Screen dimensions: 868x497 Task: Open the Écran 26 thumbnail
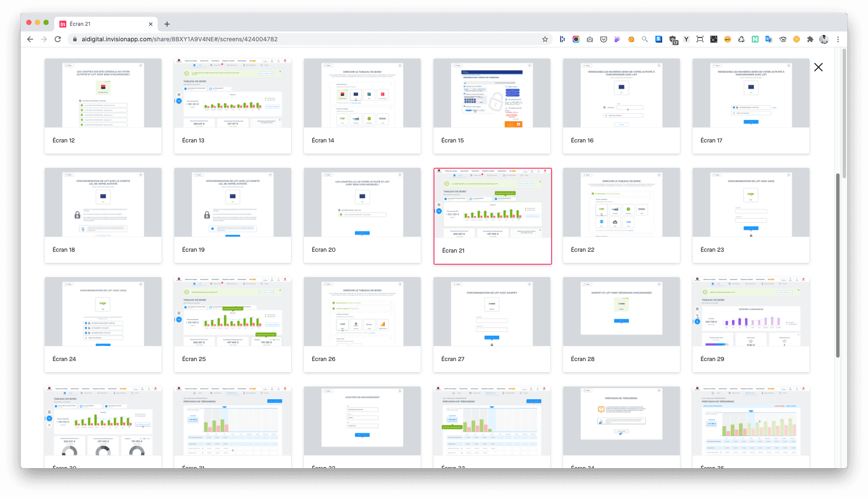coord(362,324)
